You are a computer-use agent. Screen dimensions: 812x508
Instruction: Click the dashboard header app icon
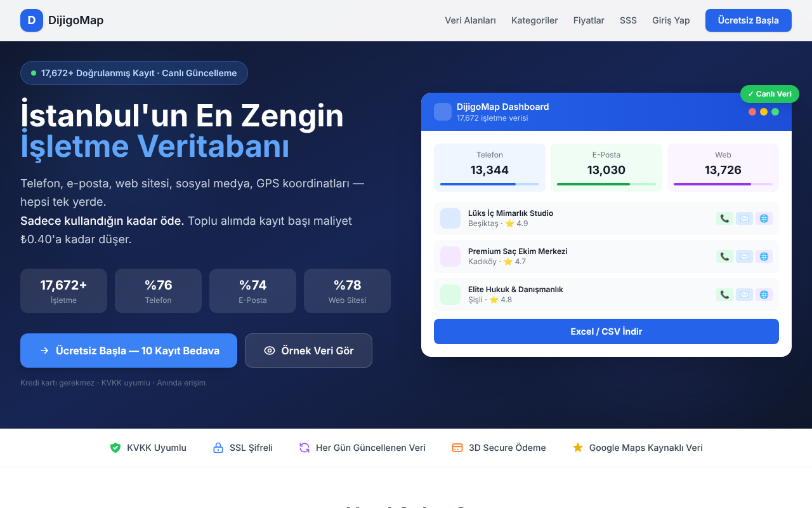(443, 112)
